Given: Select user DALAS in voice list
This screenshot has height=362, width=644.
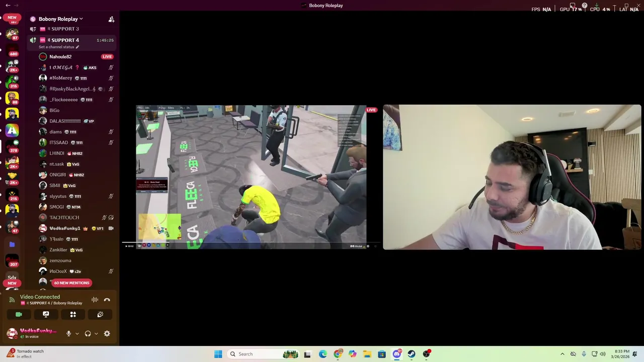Looking at the screenshot, I should tap(75, 121).
